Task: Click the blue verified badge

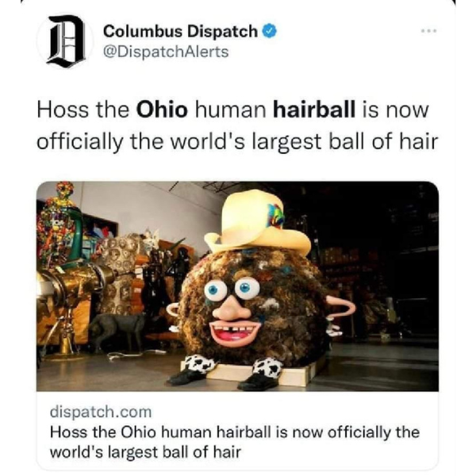Action: [x=270, y=31]
